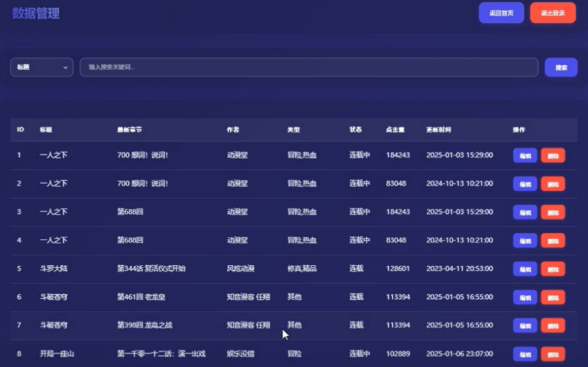The height and width of the screenshot is (367, 588).
Task: Delete the 开局一座山 row
Action: 553,354
